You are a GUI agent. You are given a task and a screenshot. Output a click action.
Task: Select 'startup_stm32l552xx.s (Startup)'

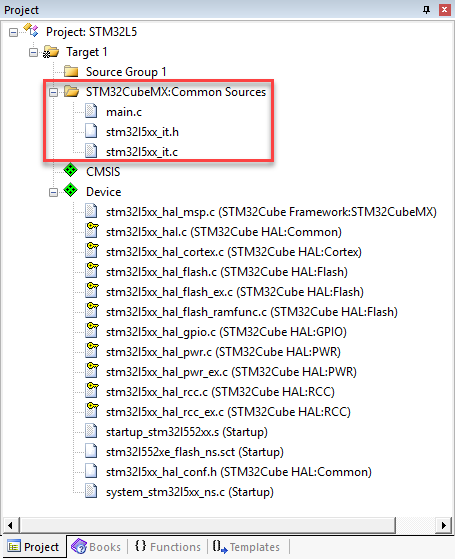coord(186,432)
